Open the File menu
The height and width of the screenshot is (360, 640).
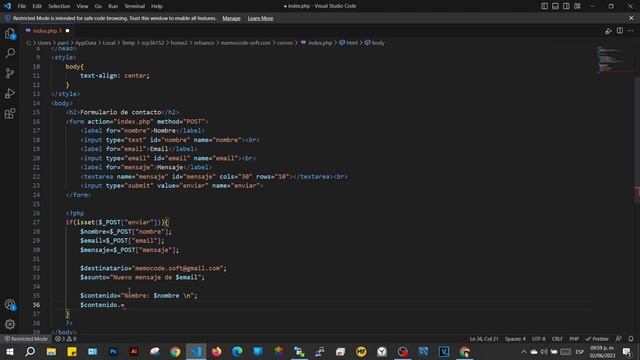tap(22, 6)
